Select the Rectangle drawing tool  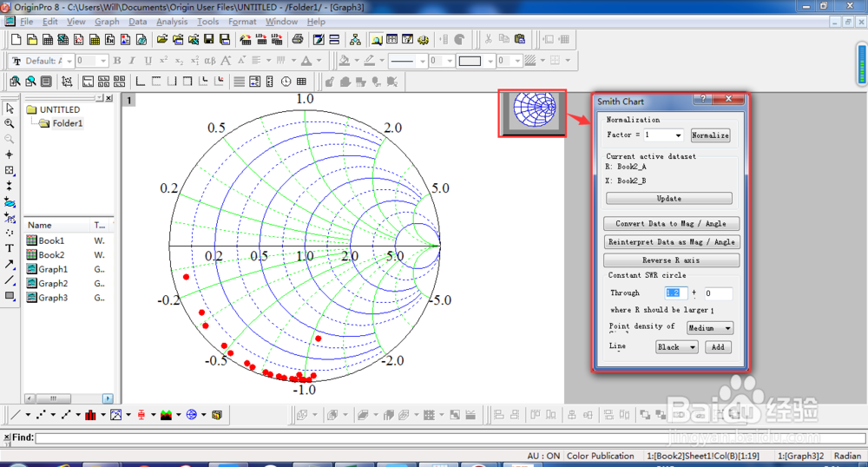[10, 296]
